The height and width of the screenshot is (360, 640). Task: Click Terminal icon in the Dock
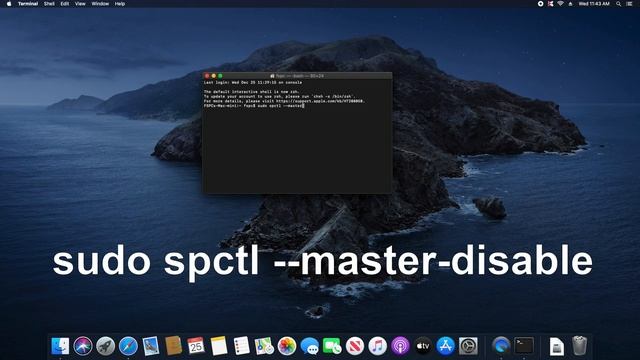524,346
